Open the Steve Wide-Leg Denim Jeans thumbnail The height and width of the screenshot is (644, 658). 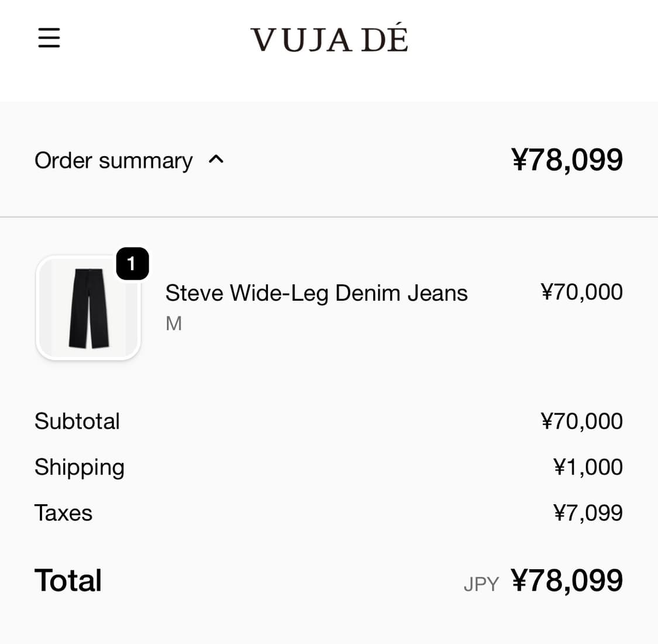coord(88,307)
